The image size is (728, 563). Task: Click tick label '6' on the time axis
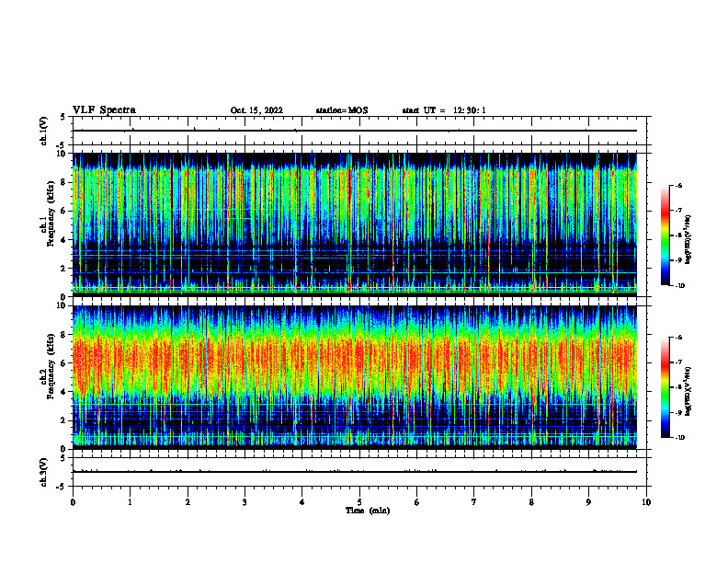tap(417, 502)
